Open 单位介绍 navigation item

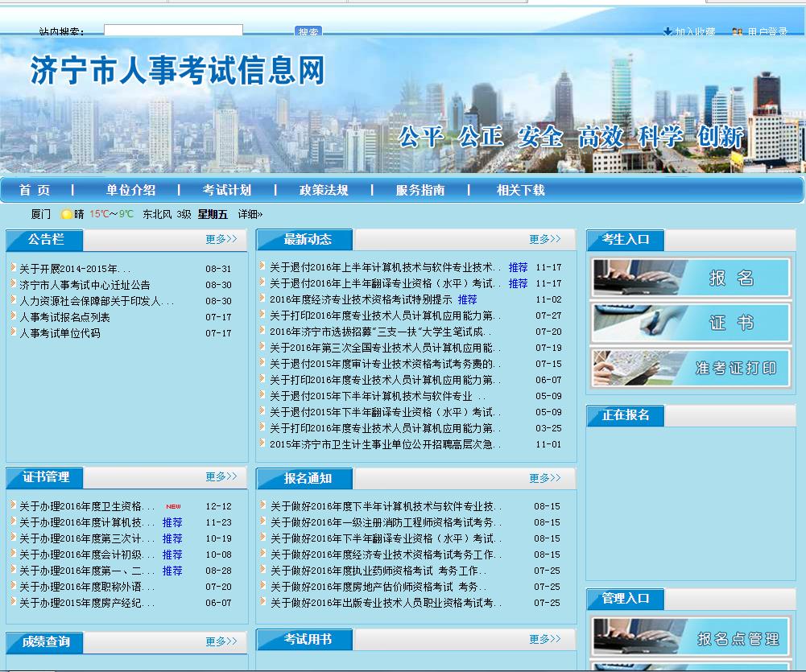(131, 190)
